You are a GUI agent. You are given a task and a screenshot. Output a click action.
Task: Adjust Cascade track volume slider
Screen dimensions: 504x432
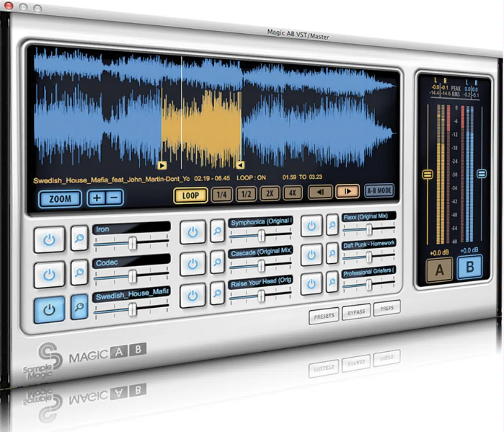pos(261,266)
